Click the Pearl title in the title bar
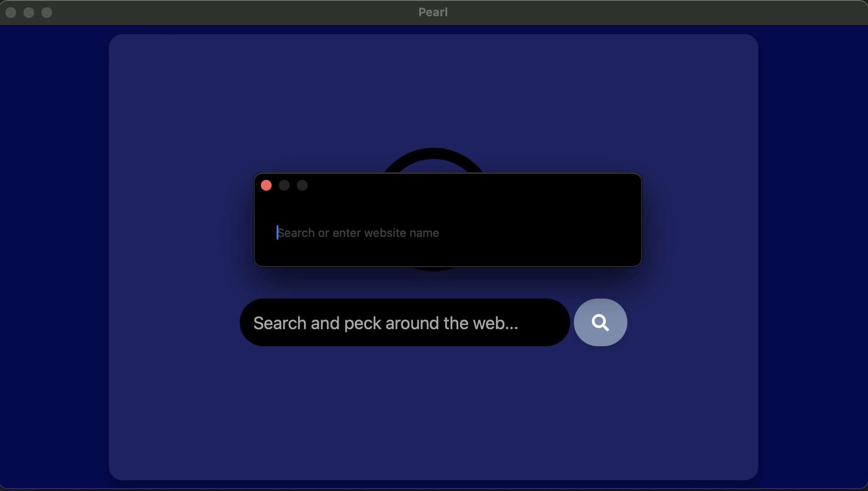868x491 pixels. tap(433, 12)
